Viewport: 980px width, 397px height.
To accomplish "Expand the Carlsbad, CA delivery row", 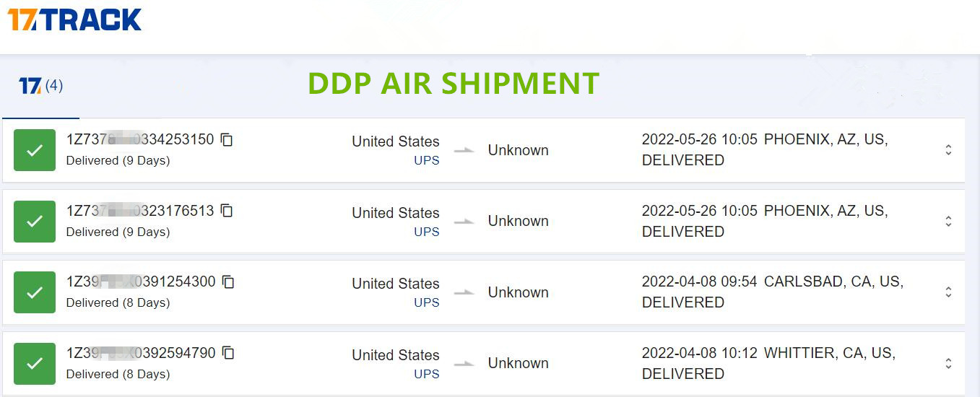I will click(x=948, y=292).
